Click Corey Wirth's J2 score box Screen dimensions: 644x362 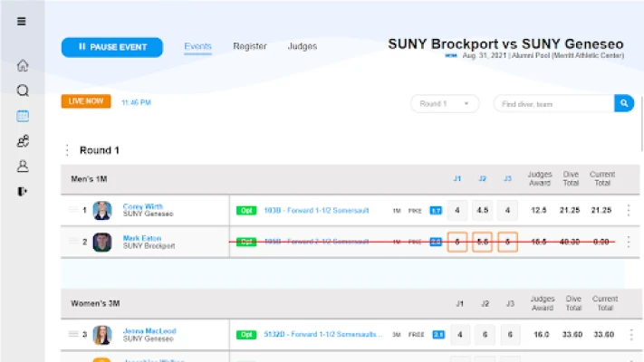483,210
